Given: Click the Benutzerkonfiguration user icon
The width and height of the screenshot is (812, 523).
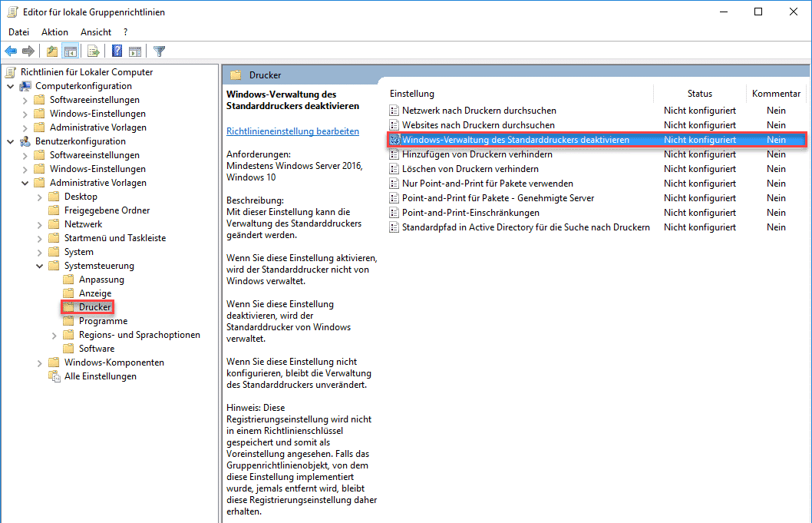Looking at the screenshot, I should [25, 141].
